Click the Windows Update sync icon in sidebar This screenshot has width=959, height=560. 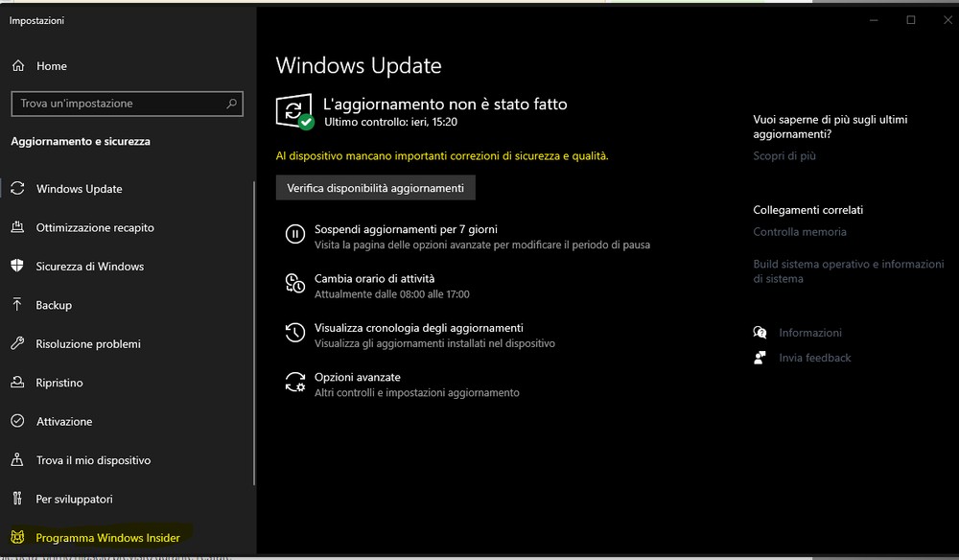17,189
